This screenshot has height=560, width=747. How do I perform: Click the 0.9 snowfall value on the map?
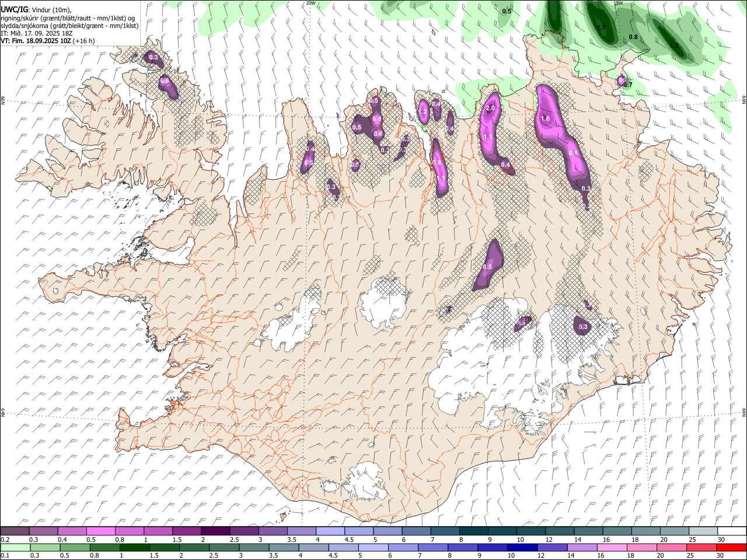(436, 163)
